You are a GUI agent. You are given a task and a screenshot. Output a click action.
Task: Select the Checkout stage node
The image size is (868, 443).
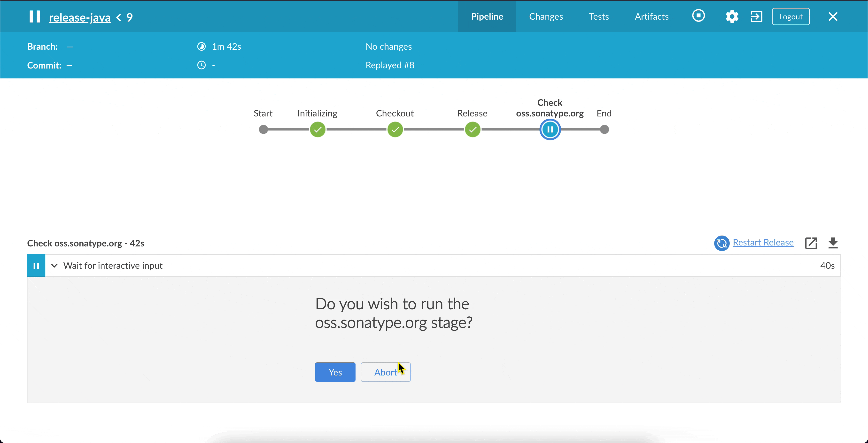(395, 130)
